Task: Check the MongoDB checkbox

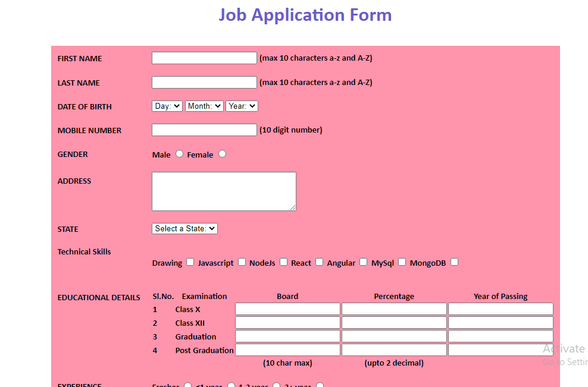Action: [x=454, y=262]
